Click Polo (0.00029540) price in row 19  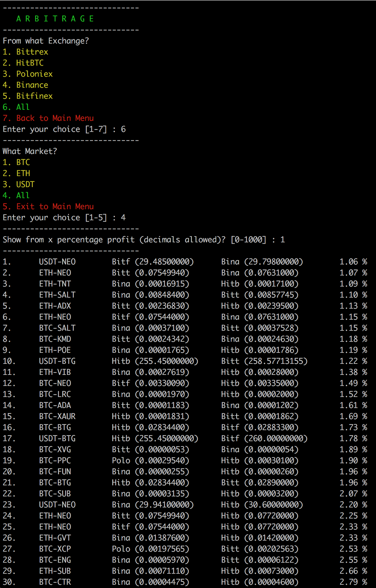pyautogui.click(x=151, y=461)
